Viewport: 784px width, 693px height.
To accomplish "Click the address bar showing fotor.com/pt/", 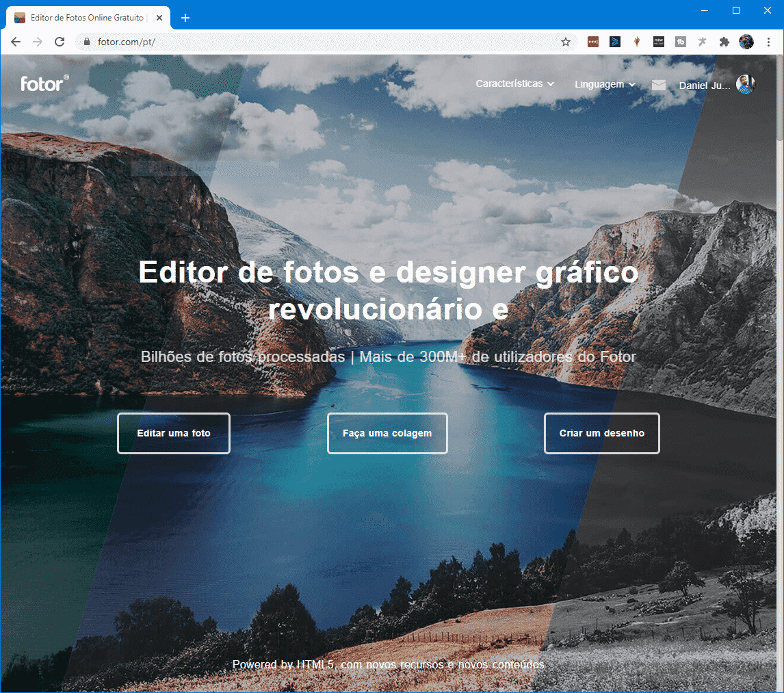I will pos(322,42).
